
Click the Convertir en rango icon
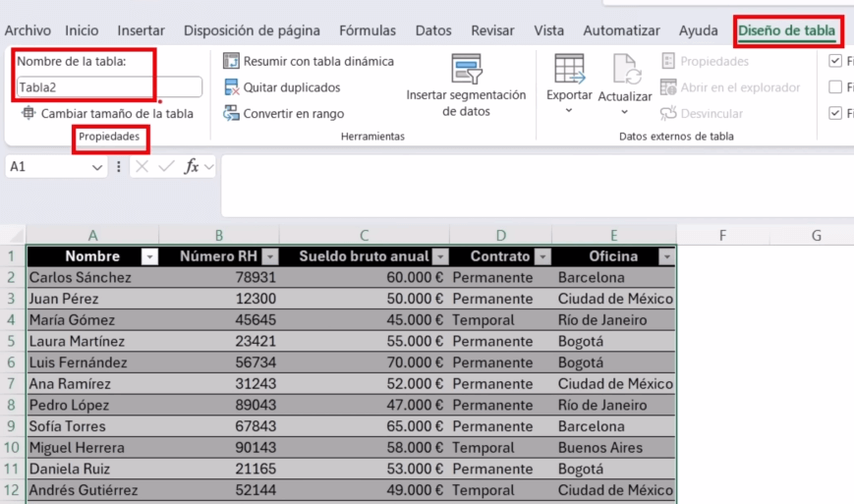(231, 113)
